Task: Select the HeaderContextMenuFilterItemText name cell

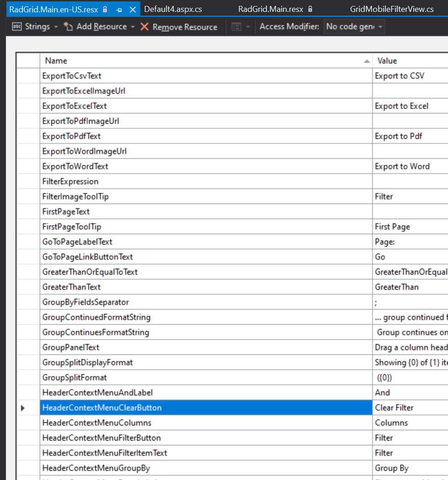Action: click(206, 453)
